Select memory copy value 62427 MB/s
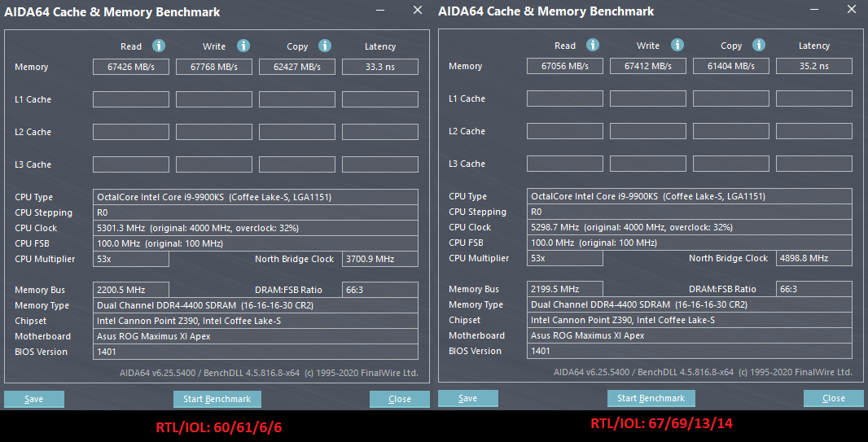 296,67
